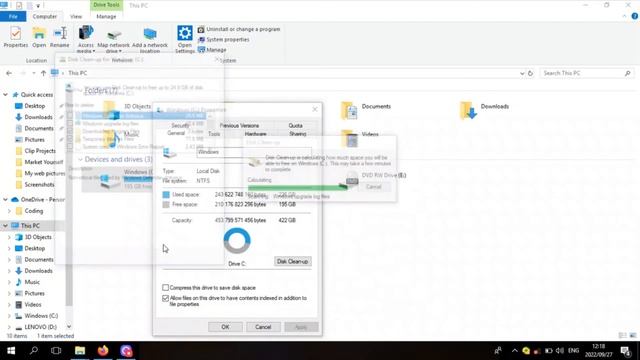
Task: Click Manage in the System group
Action: 212,50
